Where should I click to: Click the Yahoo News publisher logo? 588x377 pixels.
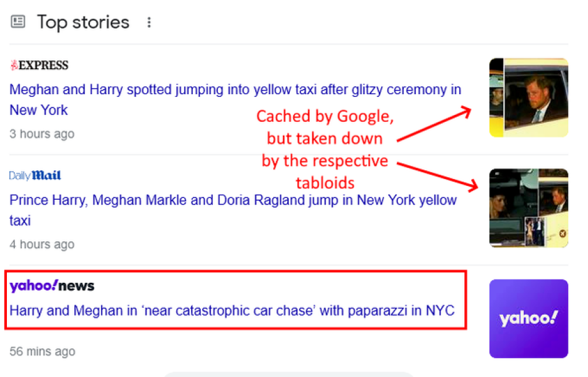point(52,286)
